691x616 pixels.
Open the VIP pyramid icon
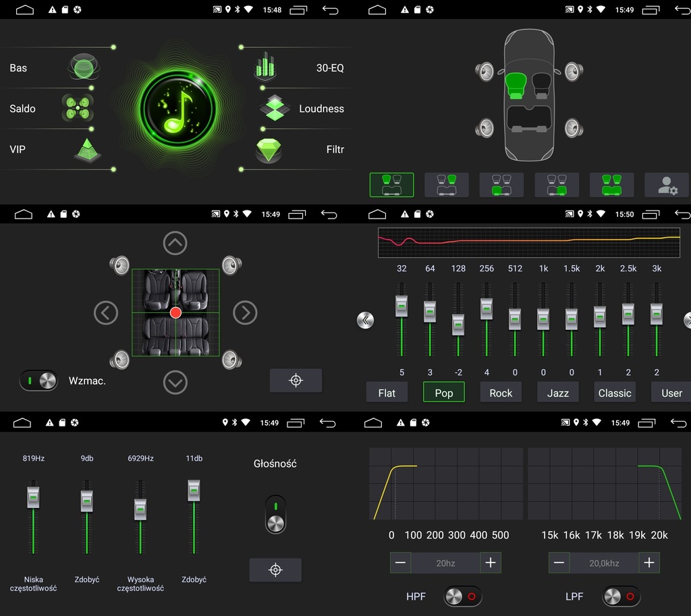coord(86,150)
